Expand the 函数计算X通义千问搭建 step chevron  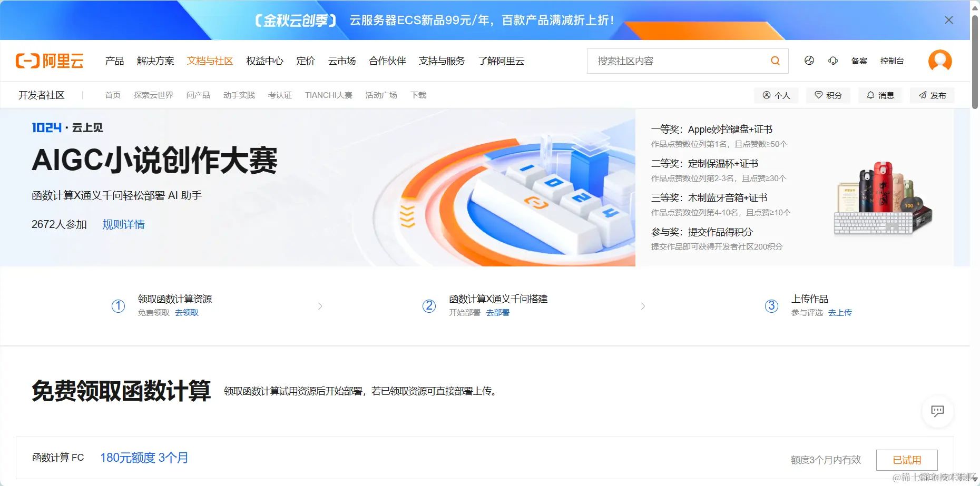click(643, 306)
